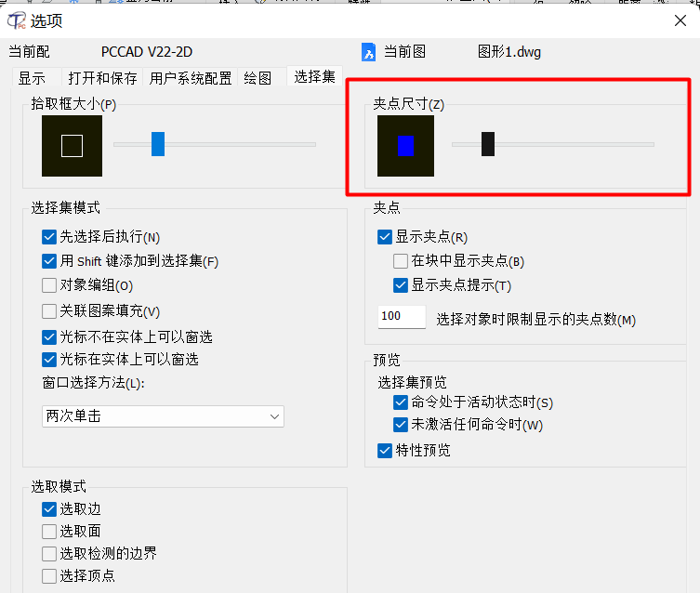Click the 夹点尺寸 slider handle

[488, 144]
